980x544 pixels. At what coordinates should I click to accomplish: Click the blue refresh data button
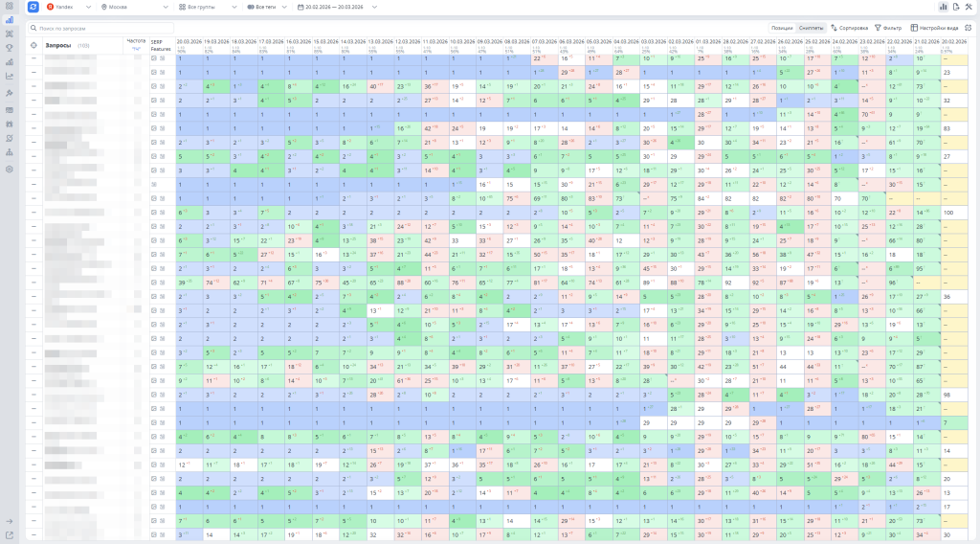tap(33, 7)
